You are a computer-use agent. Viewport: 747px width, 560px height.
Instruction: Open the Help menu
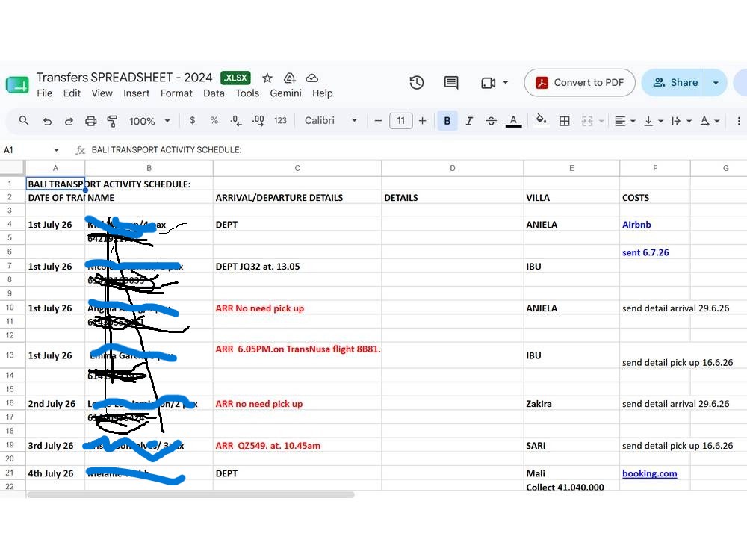[323, 93]
